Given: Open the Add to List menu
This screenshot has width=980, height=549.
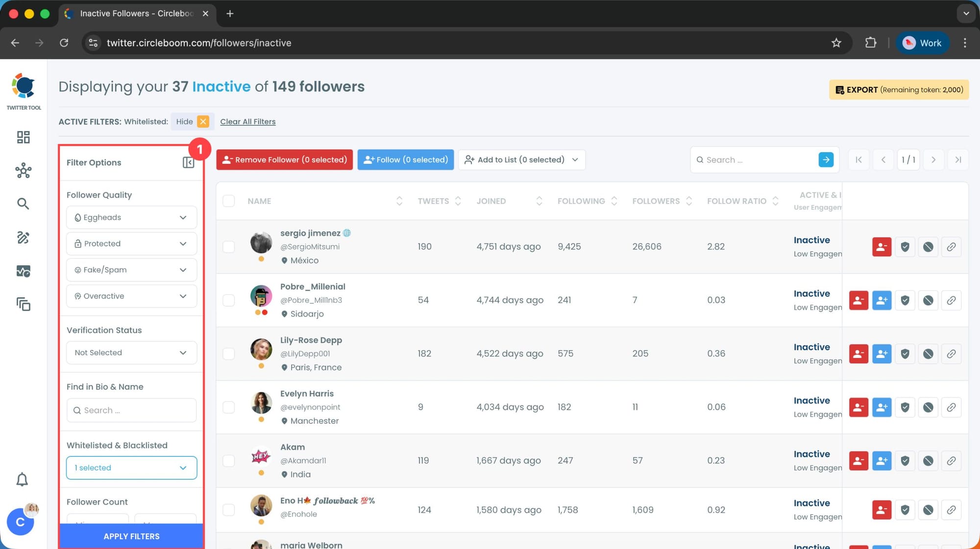Looking at the screenshot, I should pos(521,159).
